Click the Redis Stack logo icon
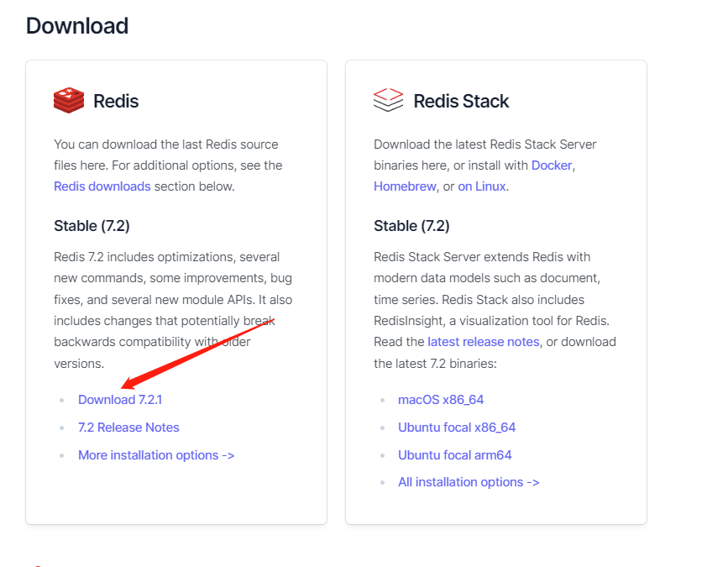This screenshot has width=728, height=567. pos(387,100)
